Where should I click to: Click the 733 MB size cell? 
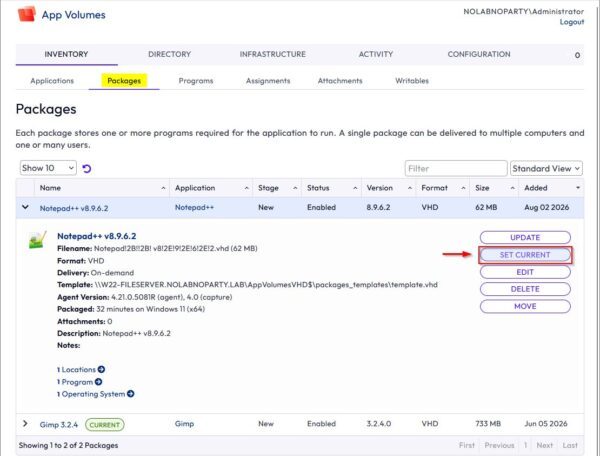[488, 423]
